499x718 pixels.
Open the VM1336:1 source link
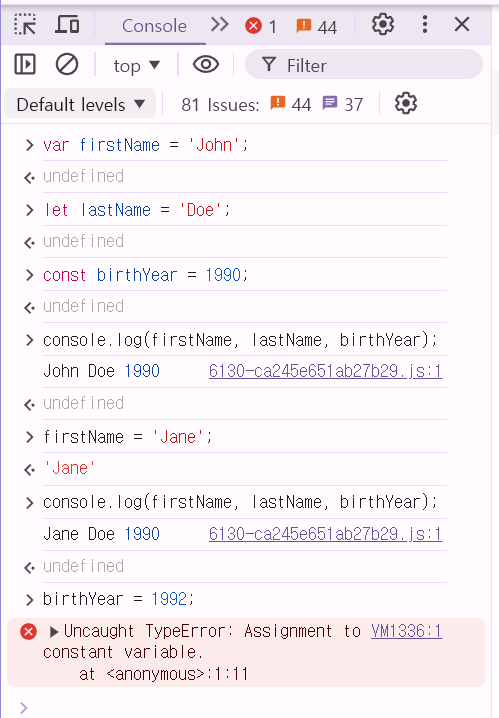point(407,631)
